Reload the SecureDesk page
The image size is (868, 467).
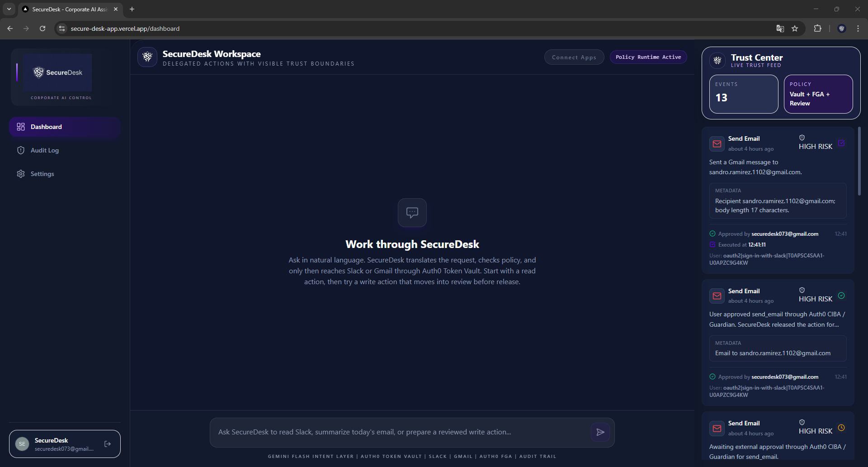tap(42, 29)
